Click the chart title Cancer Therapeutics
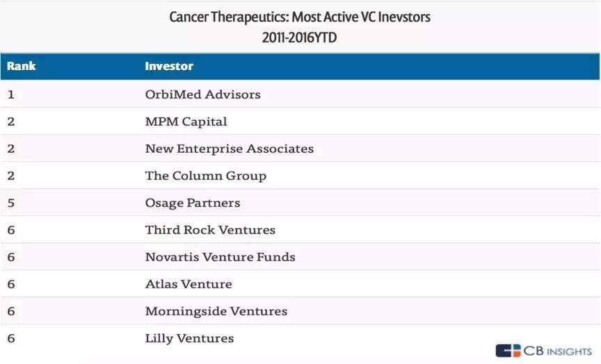Screen dimensions: 601x364 click(x=300, y=17)
